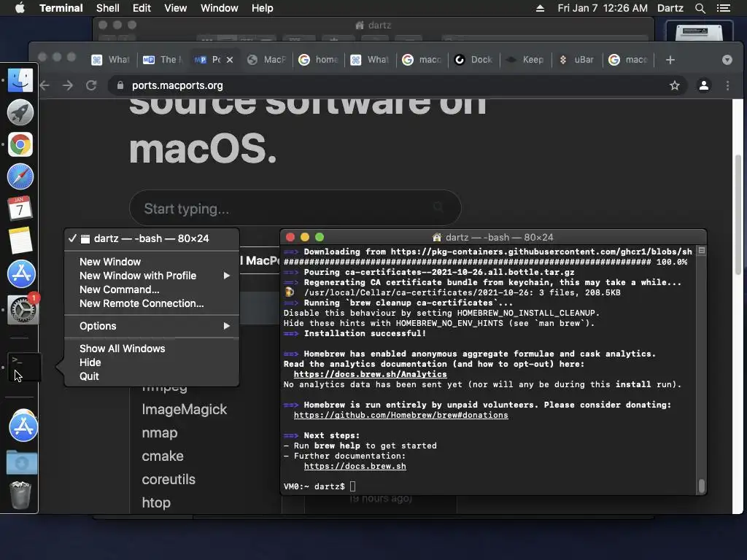Open Chrome profile avatar icon
The height and width of the screenshot is (560, 747).
pos(704,85)
